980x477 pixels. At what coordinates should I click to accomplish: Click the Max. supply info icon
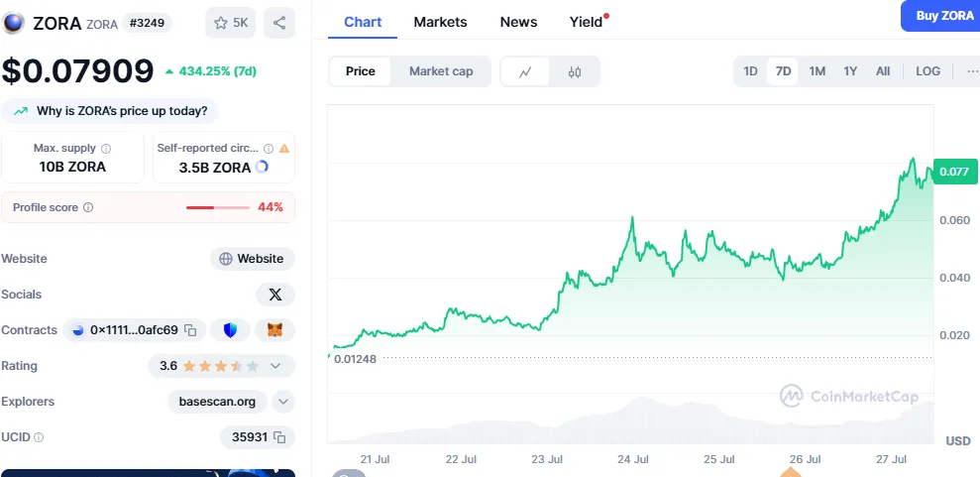pyautogui.click(x=106, y=149)
